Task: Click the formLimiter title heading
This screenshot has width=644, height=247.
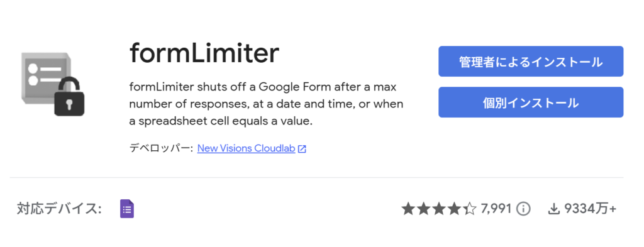Action: point(204,54)
